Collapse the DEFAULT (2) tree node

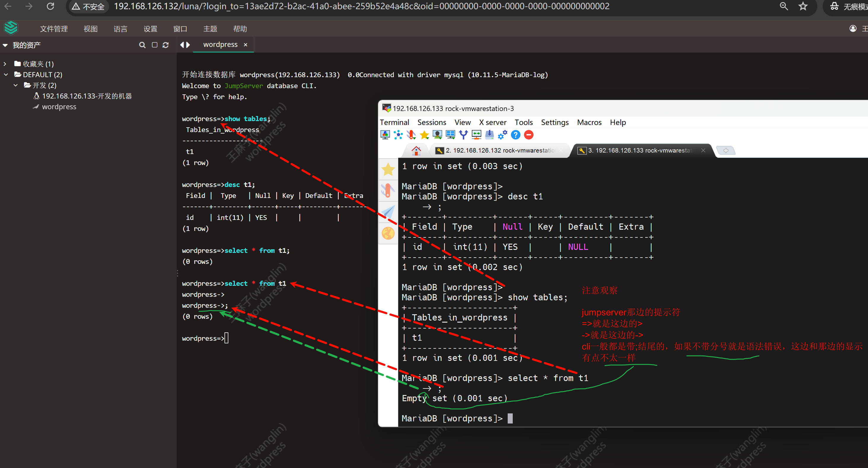point(6,75)
